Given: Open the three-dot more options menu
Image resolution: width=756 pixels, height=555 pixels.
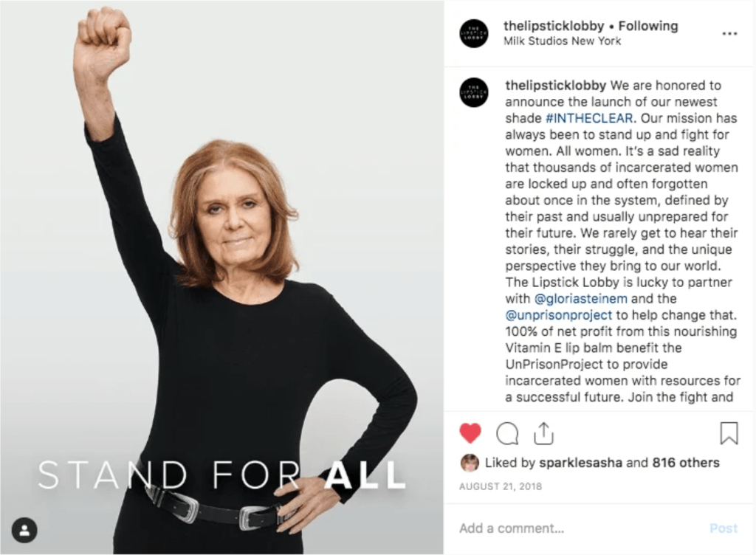Looking at the screenshot, I should click(x=729, y=33).
